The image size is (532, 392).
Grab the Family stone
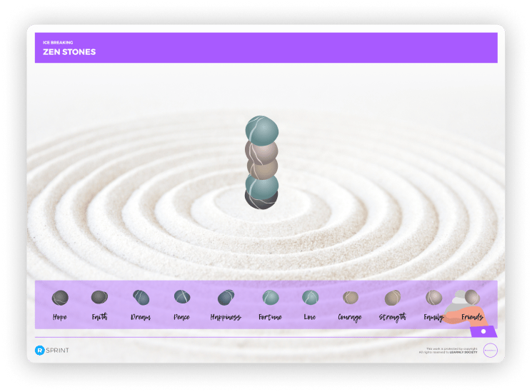tap(434, 297)
